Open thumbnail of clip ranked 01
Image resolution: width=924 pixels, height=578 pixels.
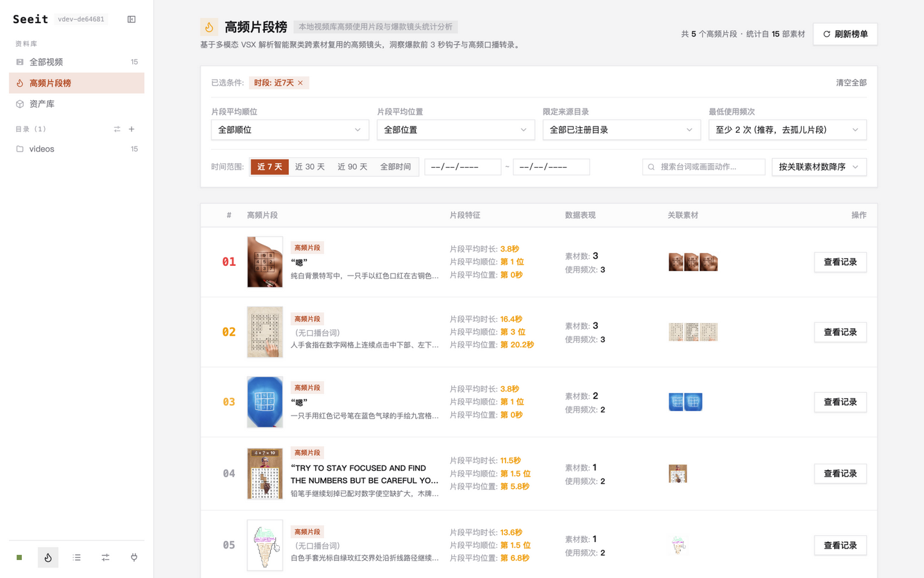point(265,262)
